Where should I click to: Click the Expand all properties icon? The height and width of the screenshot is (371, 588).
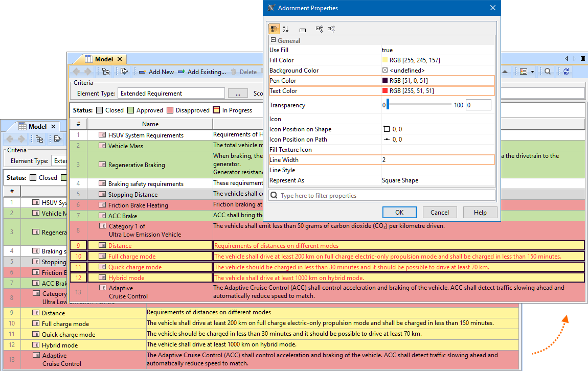320,29
